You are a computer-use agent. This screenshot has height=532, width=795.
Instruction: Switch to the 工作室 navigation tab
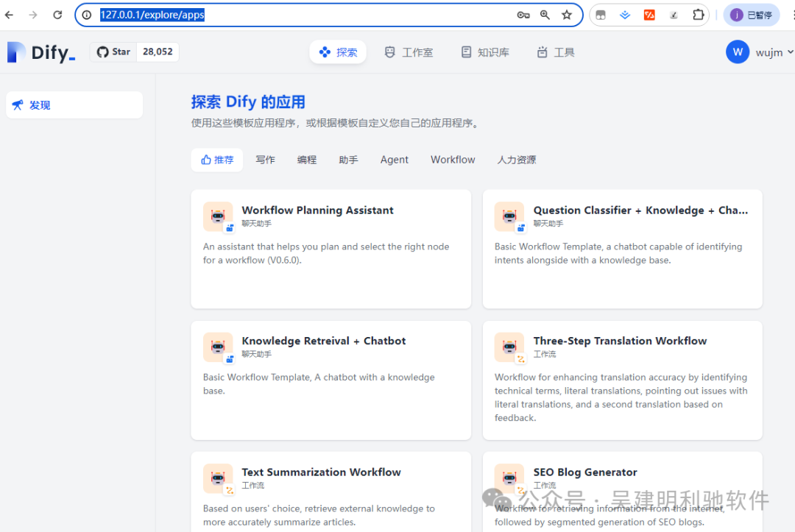tap(409, 52)
